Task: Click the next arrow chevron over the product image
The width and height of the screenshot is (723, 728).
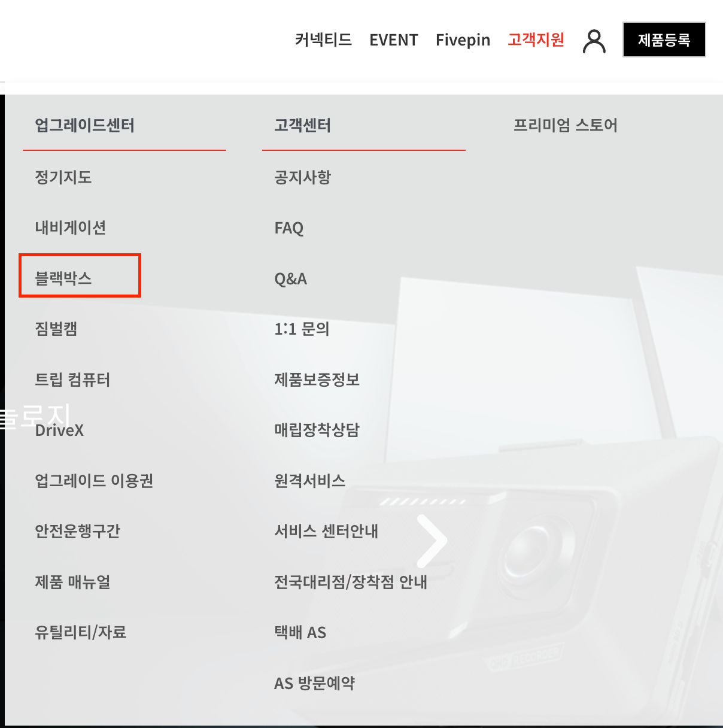Action: [432, 541]
